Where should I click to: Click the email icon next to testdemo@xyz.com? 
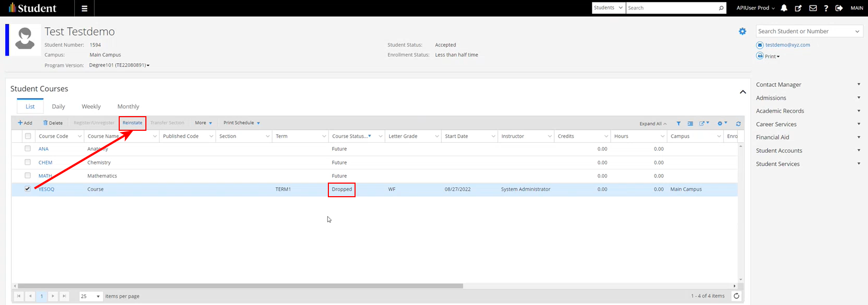pos(760,45)
